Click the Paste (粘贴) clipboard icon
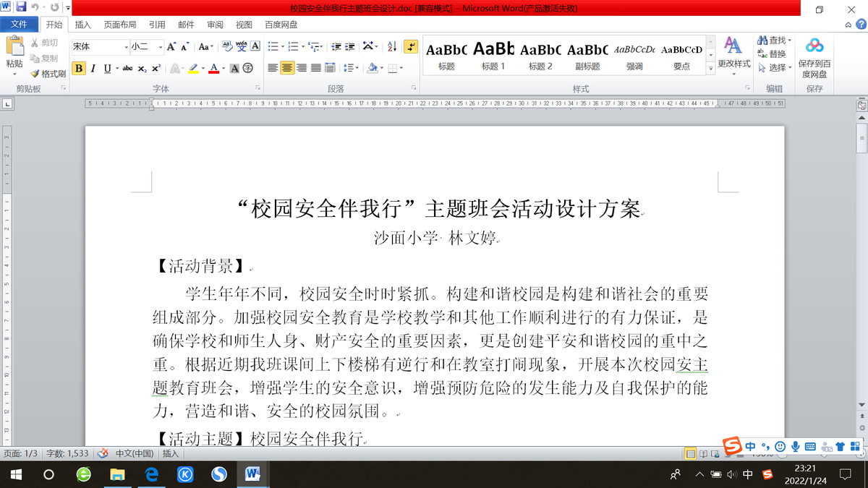Image resolution: width=868 pixels, height=488 pixels. 14,46
